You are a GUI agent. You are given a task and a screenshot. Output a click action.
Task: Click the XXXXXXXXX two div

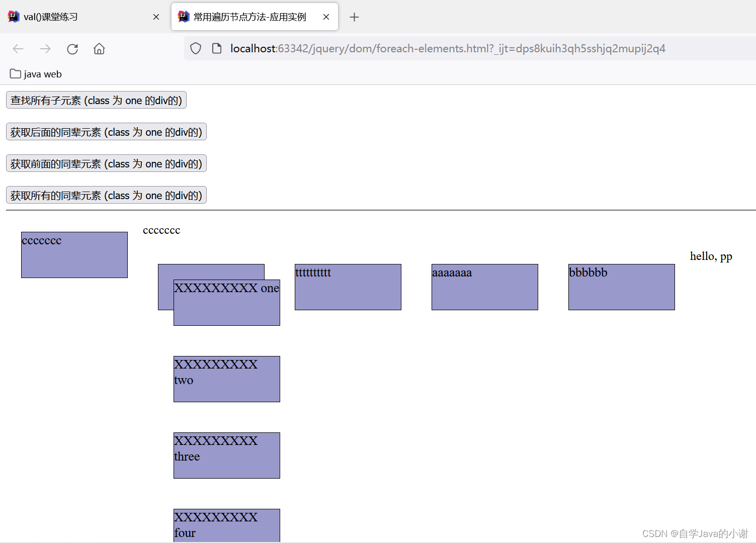point(227,379)
